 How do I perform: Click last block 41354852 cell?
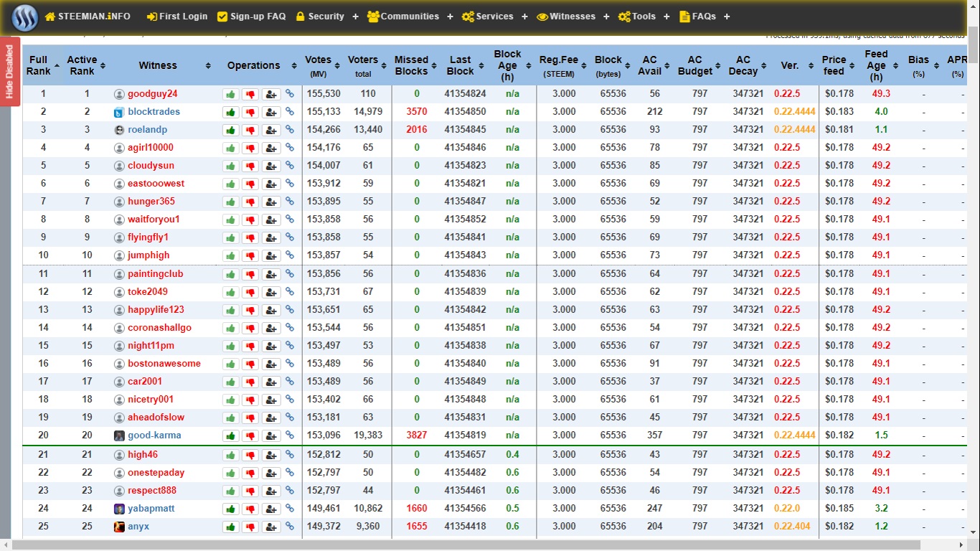pyautogui.click(x=465, y=220)
